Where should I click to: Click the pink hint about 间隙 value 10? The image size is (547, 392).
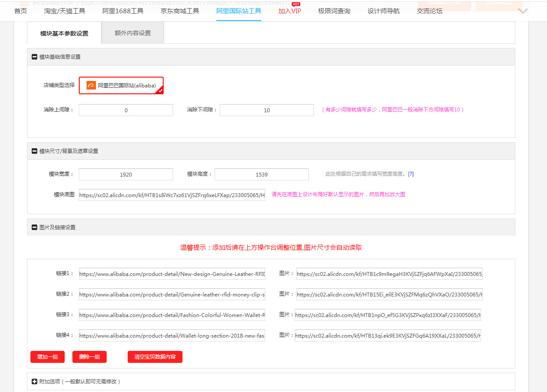tap(393, 110)
